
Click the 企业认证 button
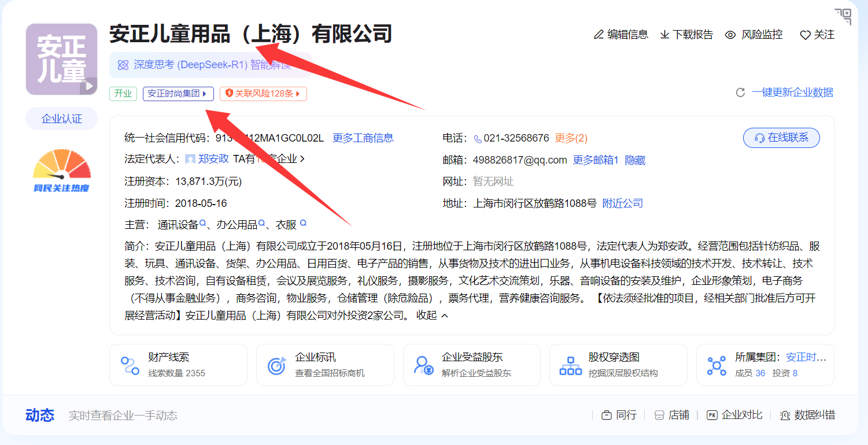pos(61,119)
